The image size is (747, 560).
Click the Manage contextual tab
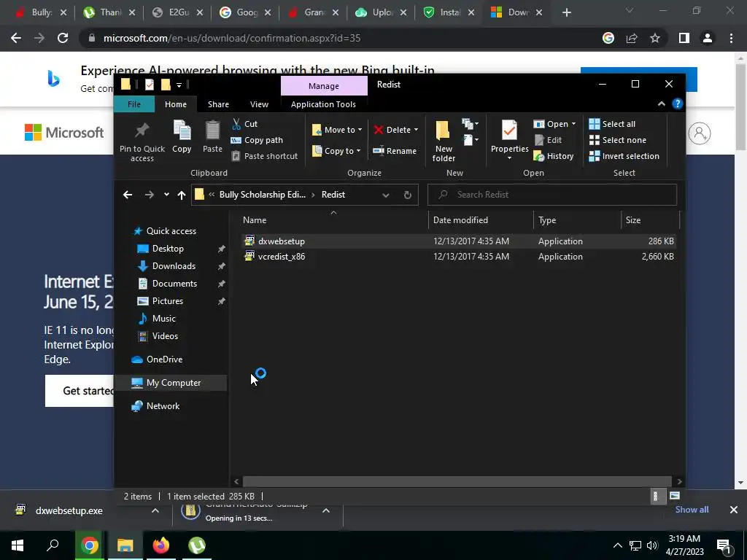click(324, 86)
